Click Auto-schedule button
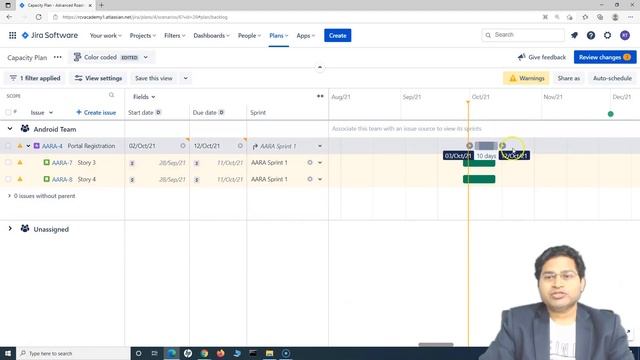640x360 pixels. (612, 78)
